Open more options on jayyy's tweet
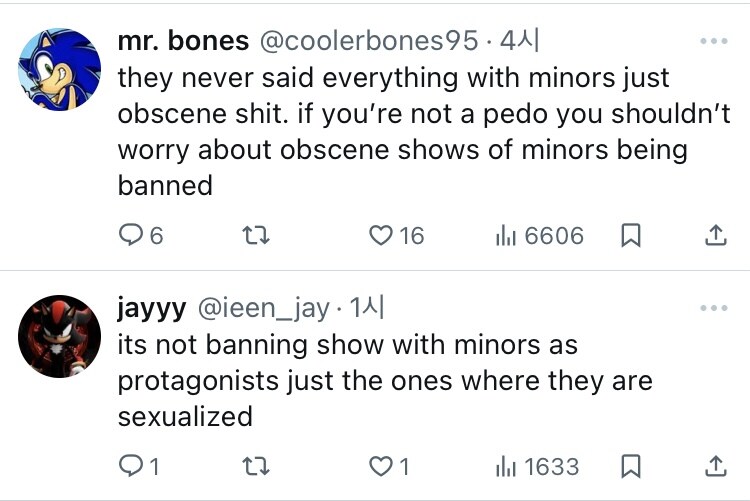 click(x=714, y=308)
